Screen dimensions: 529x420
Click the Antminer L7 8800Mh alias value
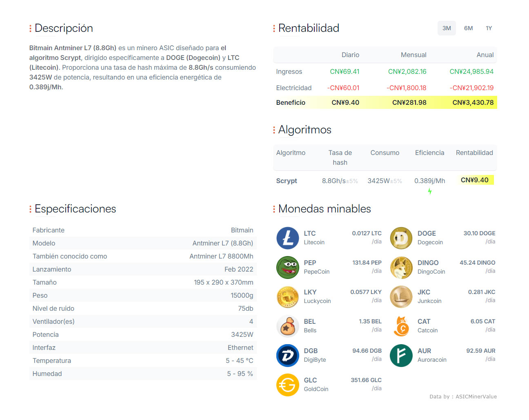(x=221, y=256)
